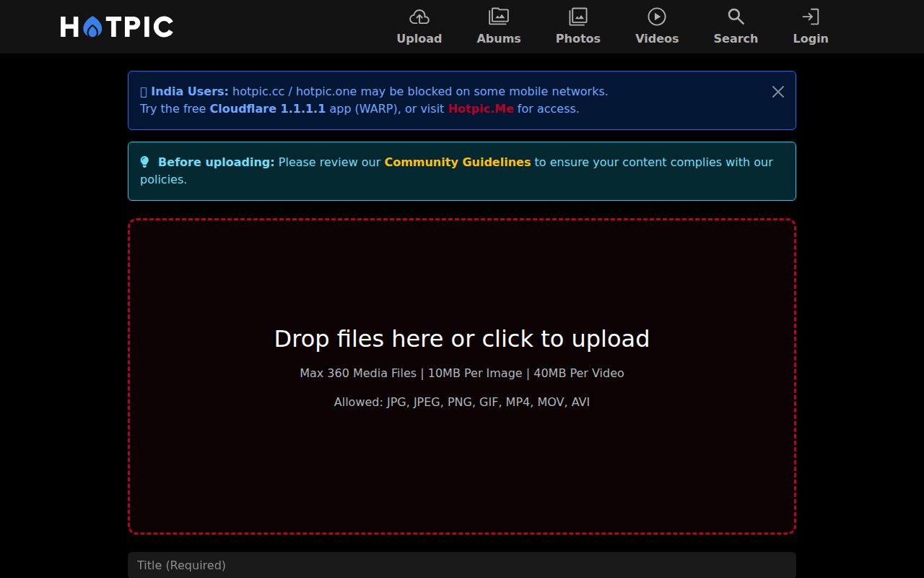This screenshot has height=578, width=924.
Task: Switch to the Photos section
Action: (x=577, y=38)
